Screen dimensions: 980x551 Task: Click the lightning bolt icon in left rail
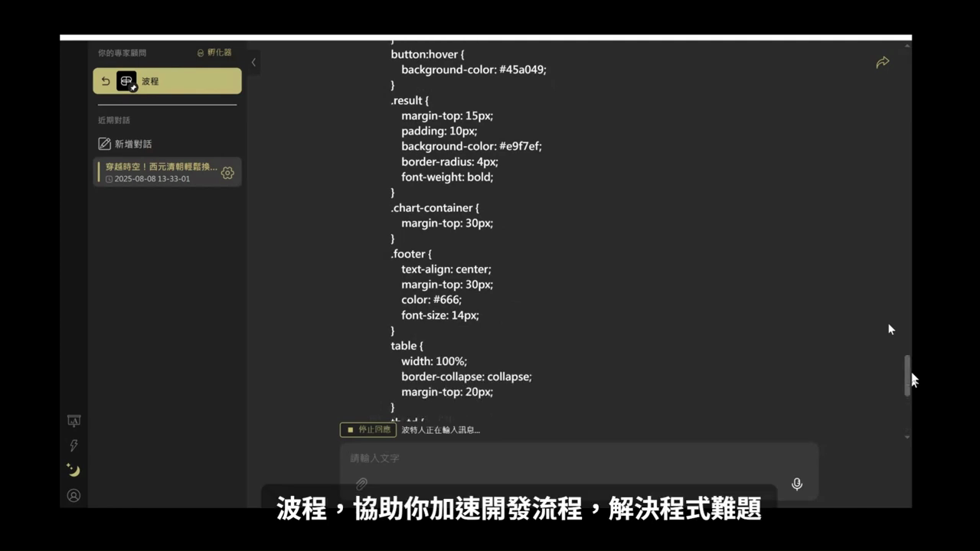(x=74, y=445)
